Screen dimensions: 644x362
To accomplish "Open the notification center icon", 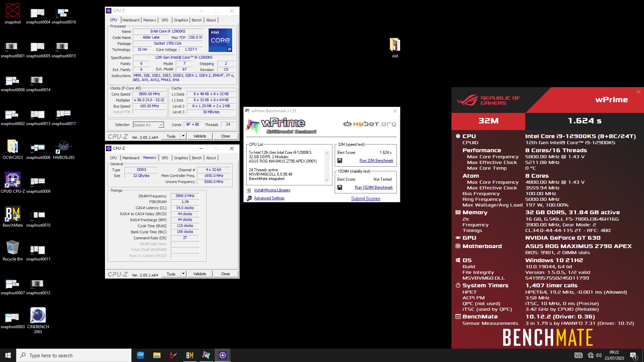I will coord(633,355).
